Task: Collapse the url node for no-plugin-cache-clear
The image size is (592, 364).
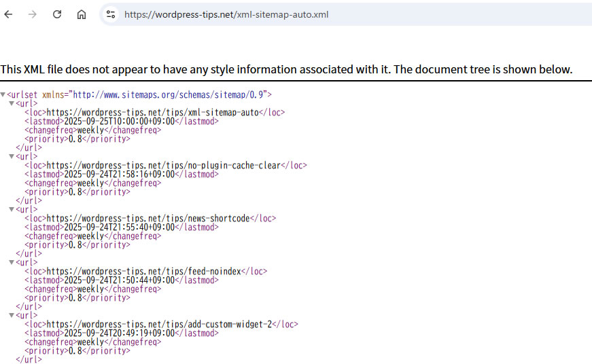Action: 12,157
